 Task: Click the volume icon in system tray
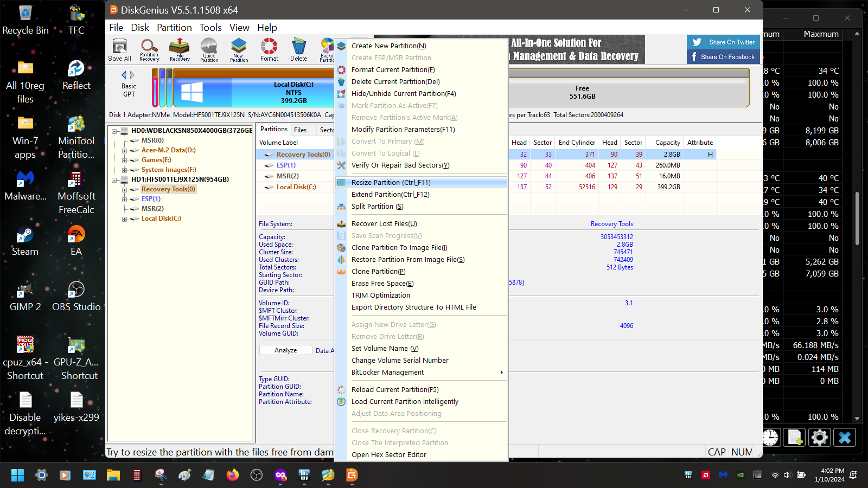pyautogui.click(x=788, y=475)
